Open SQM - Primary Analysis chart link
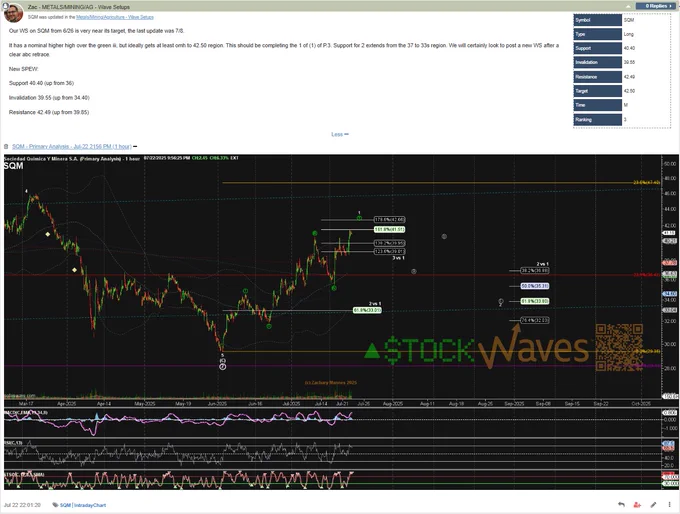680x514 pixels. click(72, 147)
